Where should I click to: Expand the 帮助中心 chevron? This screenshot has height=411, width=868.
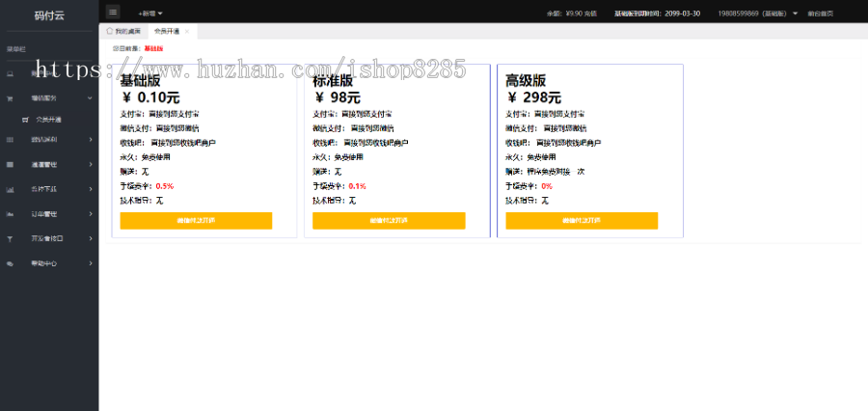pyautogui.click(x=91, y=264)
